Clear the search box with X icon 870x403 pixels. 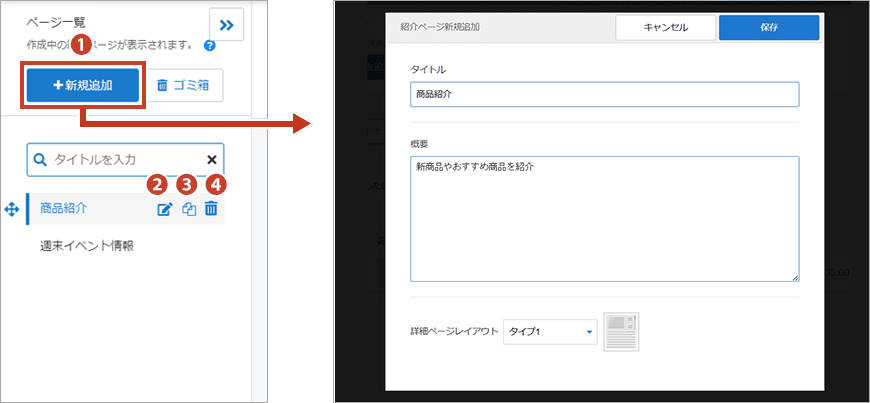click(x=211, y=159)
